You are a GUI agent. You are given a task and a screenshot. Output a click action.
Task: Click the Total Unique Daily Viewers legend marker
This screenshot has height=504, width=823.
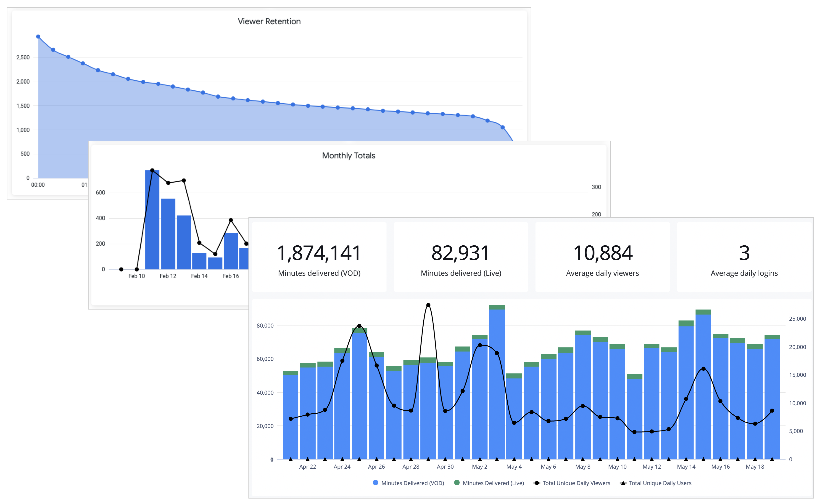(537, 483)
